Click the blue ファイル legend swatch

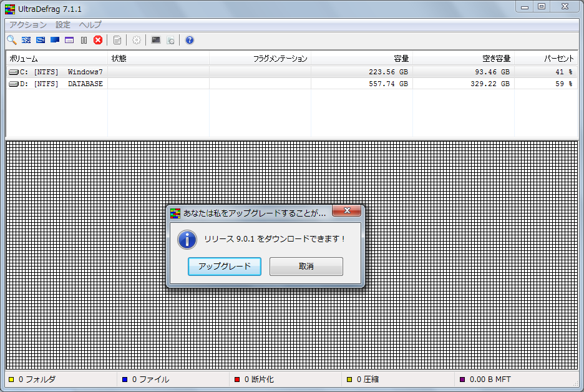point(125,380)
